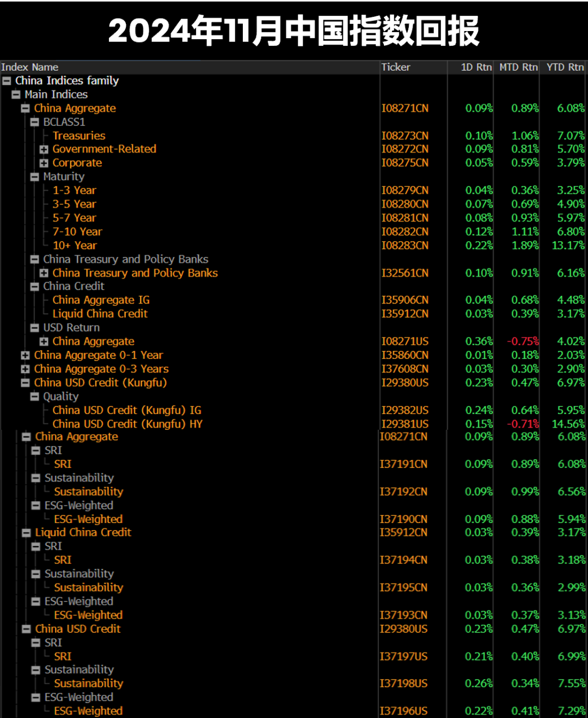Select the SRI entry with ticker I37197US
This screenshot has width=588, height=718.
[x=63, y=656]
